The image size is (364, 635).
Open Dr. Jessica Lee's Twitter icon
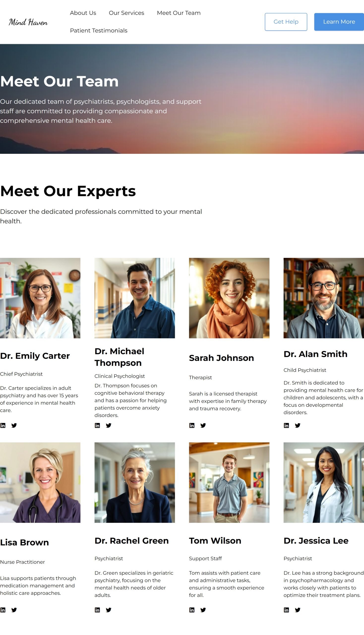tap(298, 610)
